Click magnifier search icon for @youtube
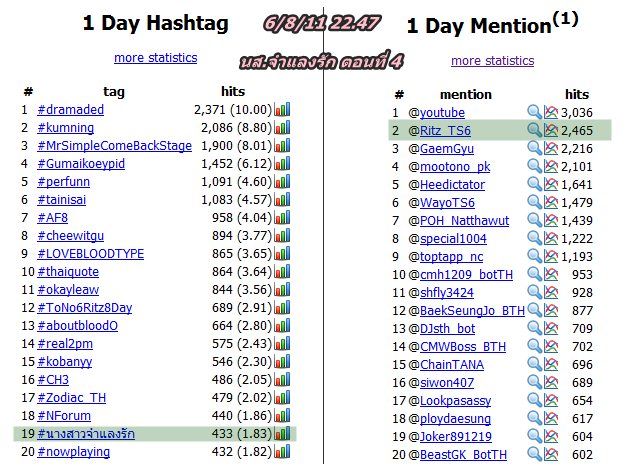 point(534,112)
